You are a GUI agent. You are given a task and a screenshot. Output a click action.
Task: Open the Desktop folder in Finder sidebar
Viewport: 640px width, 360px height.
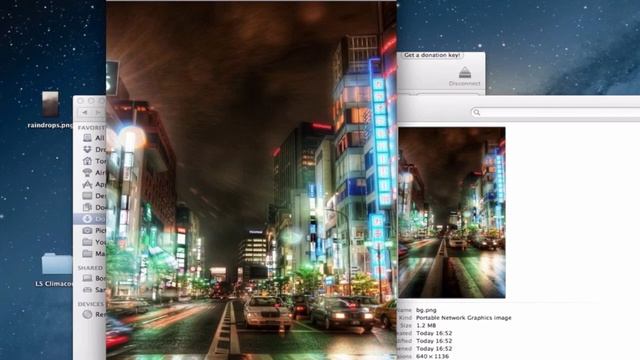(x=93, y=196)
